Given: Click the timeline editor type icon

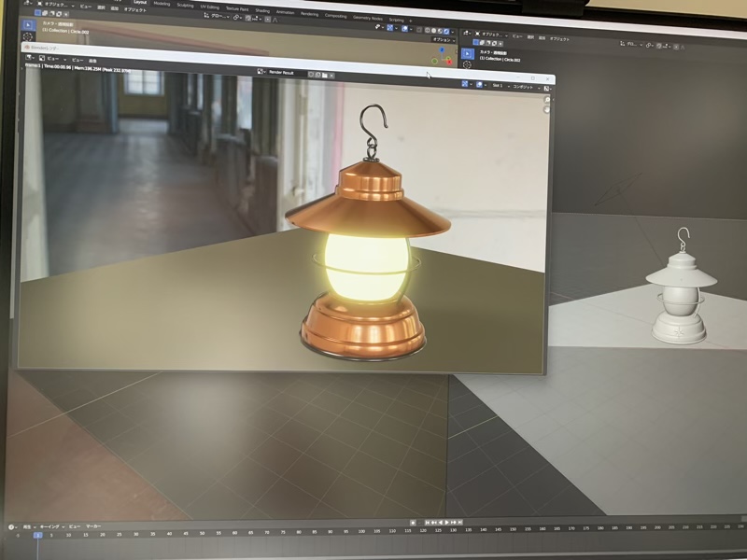Looking at the screenshot, I should coord(12,526).
